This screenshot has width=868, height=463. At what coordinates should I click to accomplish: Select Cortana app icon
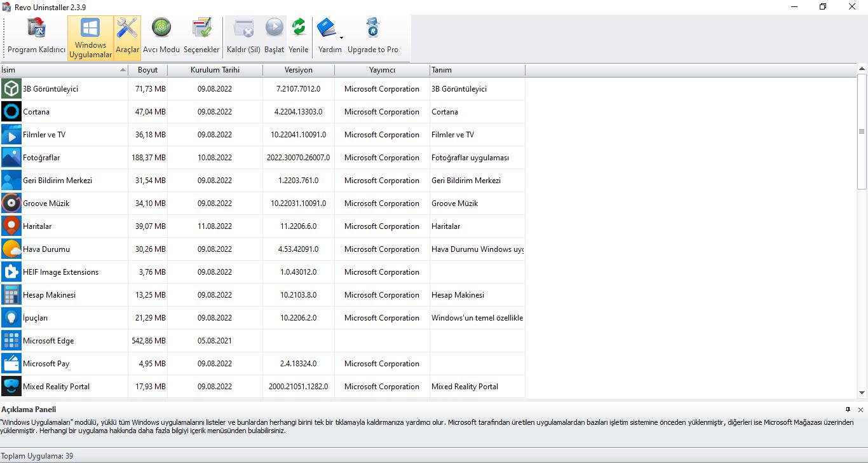[11, 112]
